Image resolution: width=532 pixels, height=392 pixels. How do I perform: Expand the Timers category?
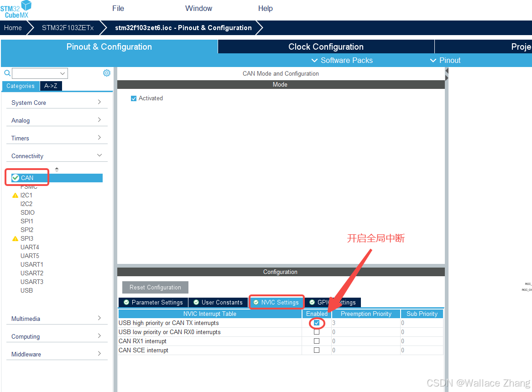(57, 138)
